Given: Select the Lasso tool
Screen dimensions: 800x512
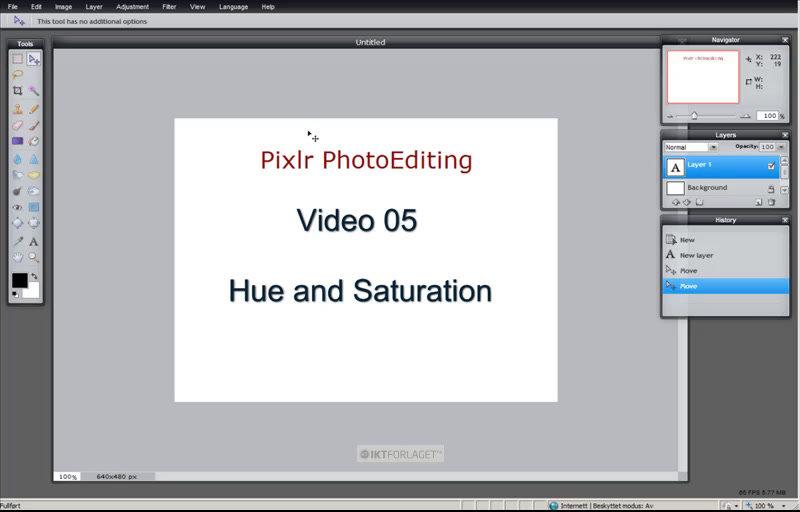Looking at the screenshot, I should point(17,75).
